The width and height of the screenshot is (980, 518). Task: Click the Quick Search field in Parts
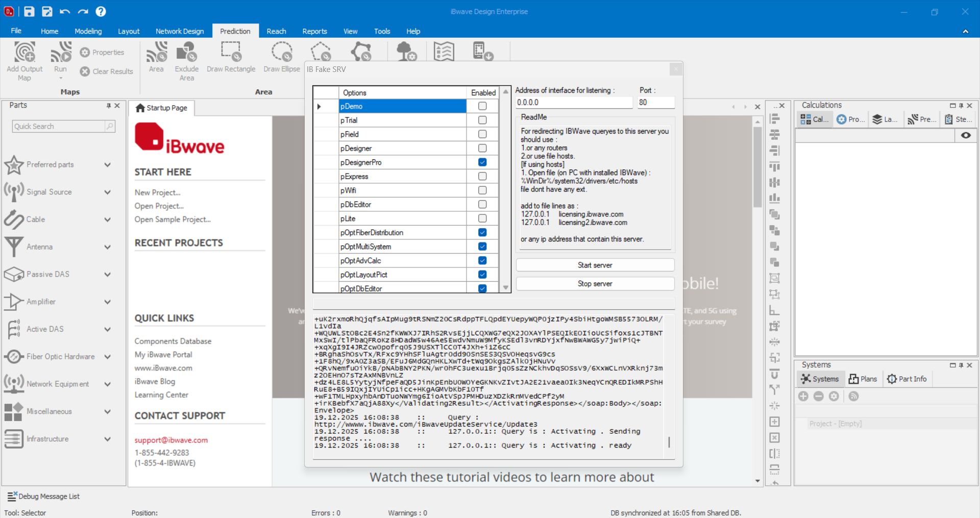click(64, 126)
